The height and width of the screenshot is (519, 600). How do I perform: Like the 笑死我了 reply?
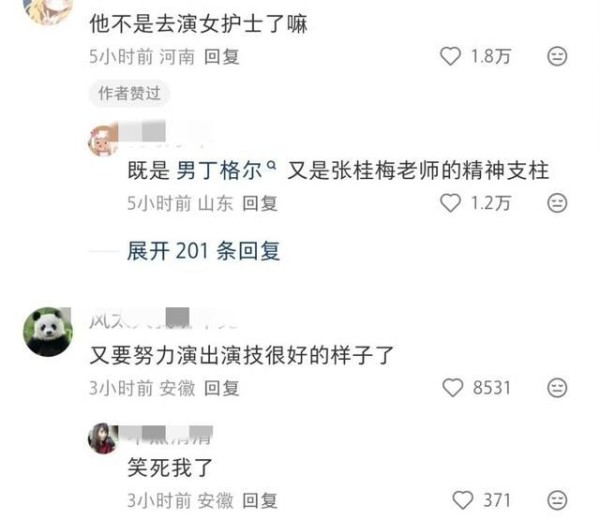(463, 500)
